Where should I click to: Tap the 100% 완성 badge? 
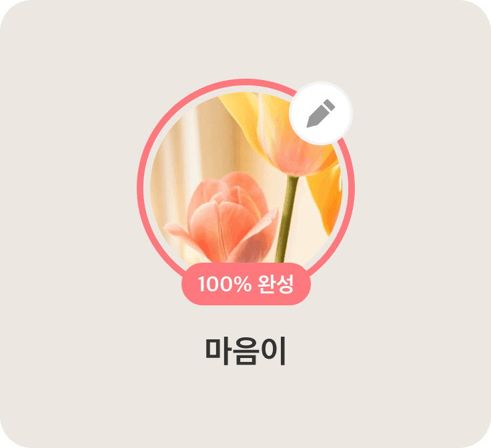(x=246, y=284)
